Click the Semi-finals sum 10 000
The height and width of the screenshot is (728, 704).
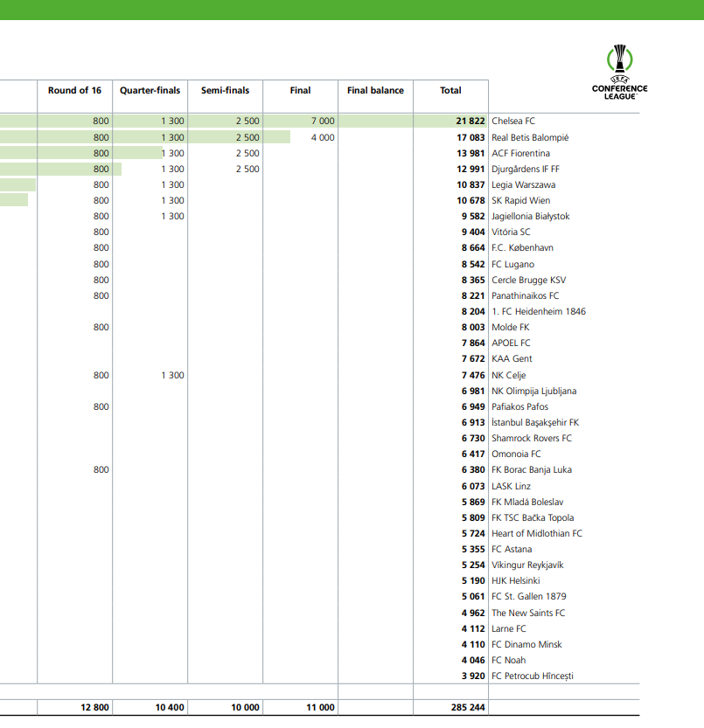pyautogui.click(x=246, y=708)
